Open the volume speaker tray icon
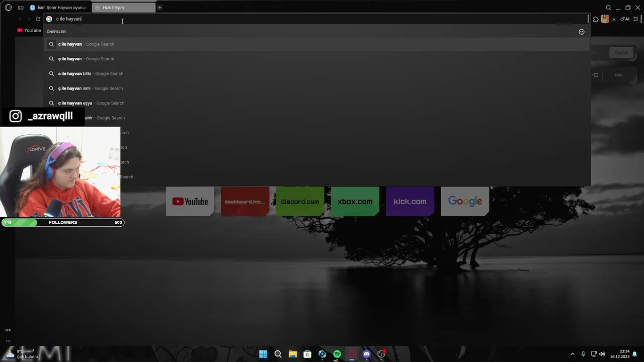 tap(602, 354)
